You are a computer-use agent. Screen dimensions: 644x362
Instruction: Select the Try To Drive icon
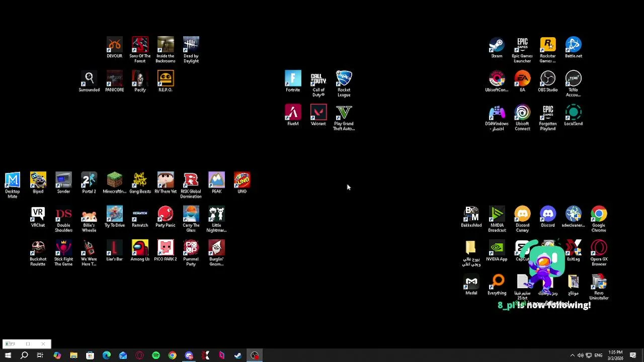coord(114,217)
